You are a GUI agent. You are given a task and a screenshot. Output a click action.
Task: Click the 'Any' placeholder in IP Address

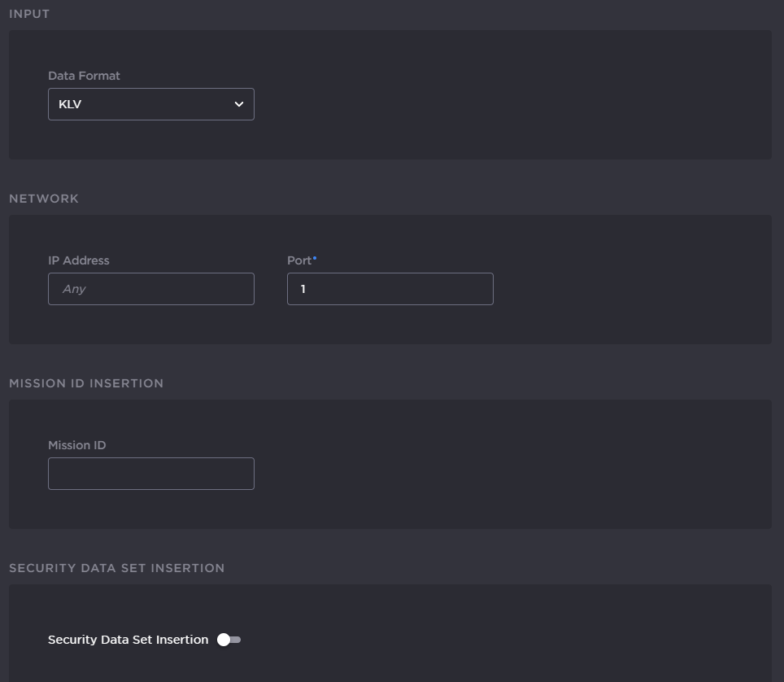(74, 289)
